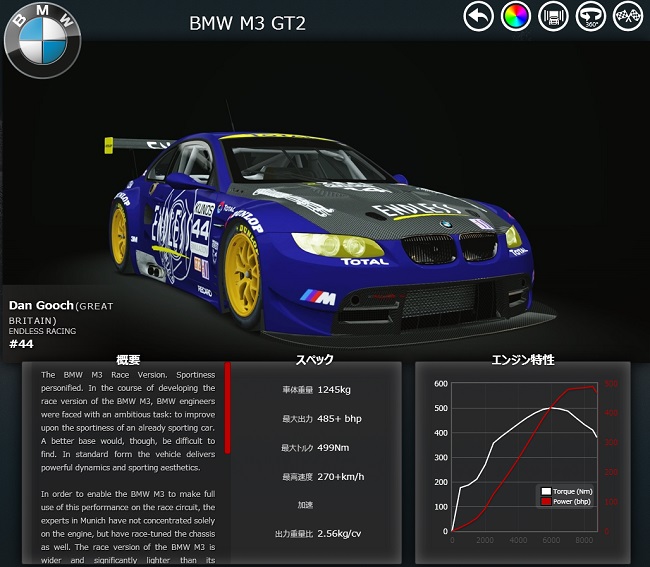Viewport: 650px width, 567px height.
Task: Click the エンジン特性 section heading
Action: [523, 359]
